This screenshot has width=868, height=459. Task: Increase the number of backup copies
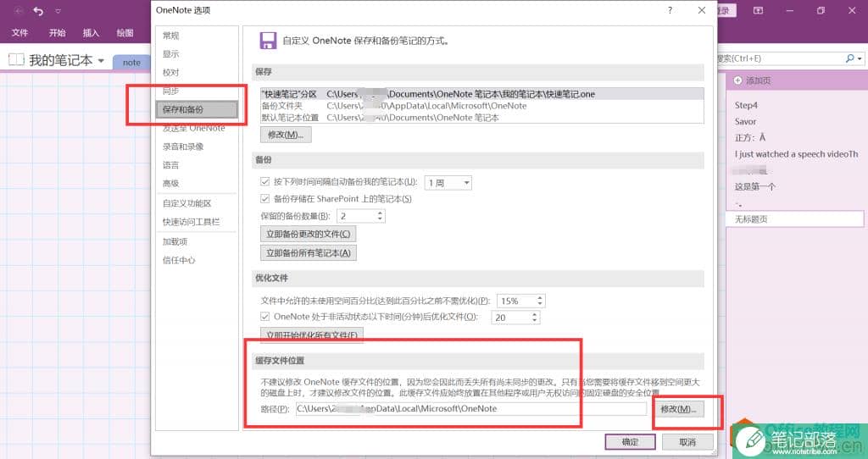click(x=380, y=213)
